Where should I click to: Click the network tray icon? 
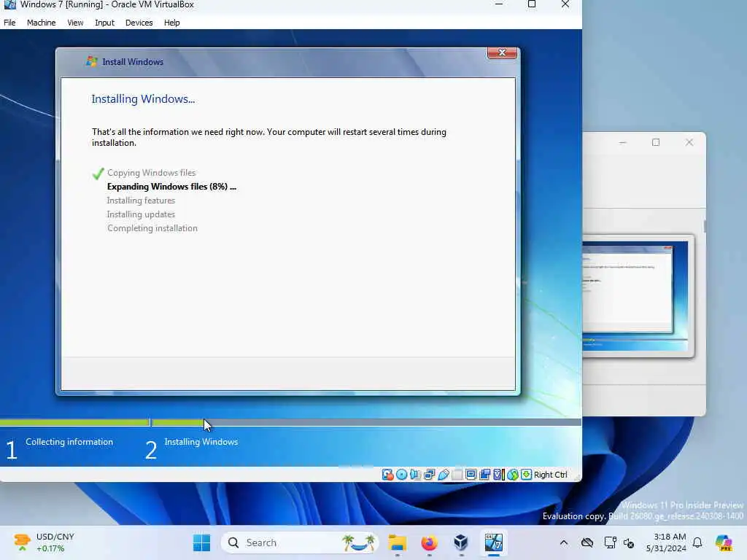coord(610,542)
